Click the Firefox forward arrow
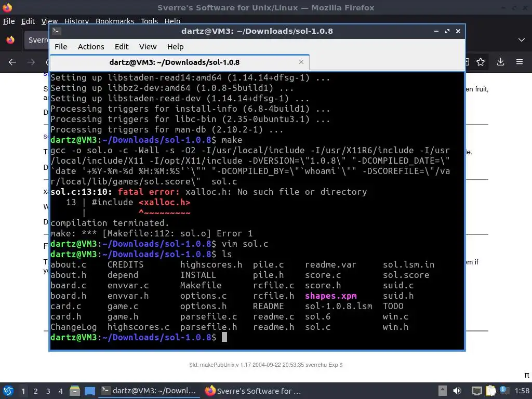532x399 pixels. 31,62
